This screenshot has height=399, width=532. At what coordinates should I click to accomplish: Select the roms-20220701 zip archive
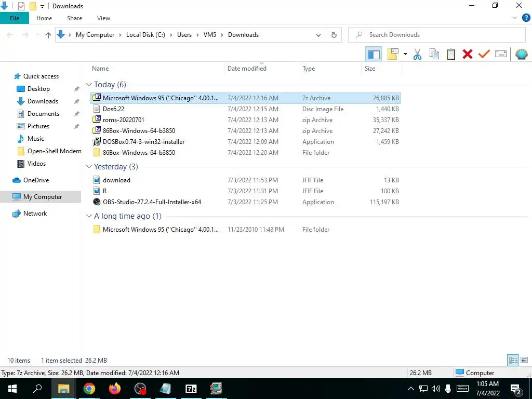coord(246,120)
